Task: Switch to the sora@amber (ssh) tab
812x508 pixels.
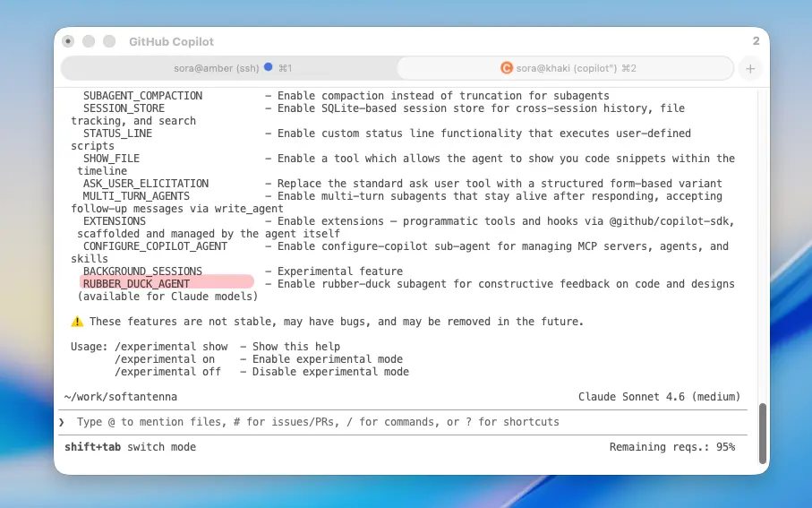Action: point(229,68)
